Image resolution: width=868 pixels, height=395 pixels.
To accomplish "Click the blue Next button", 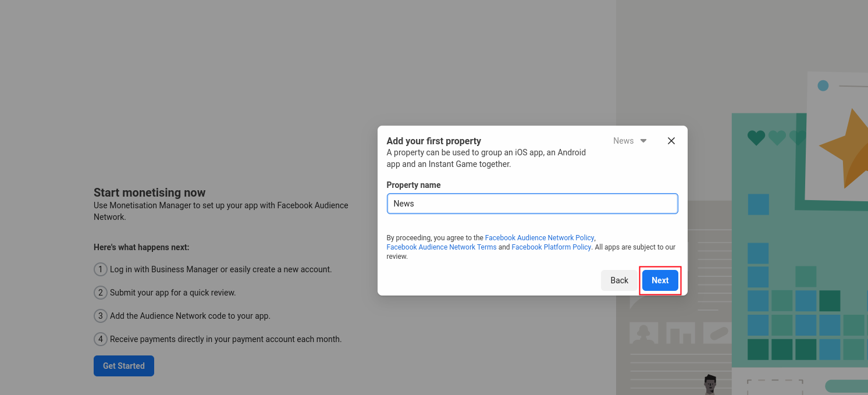I will click(x=660, y=280).
